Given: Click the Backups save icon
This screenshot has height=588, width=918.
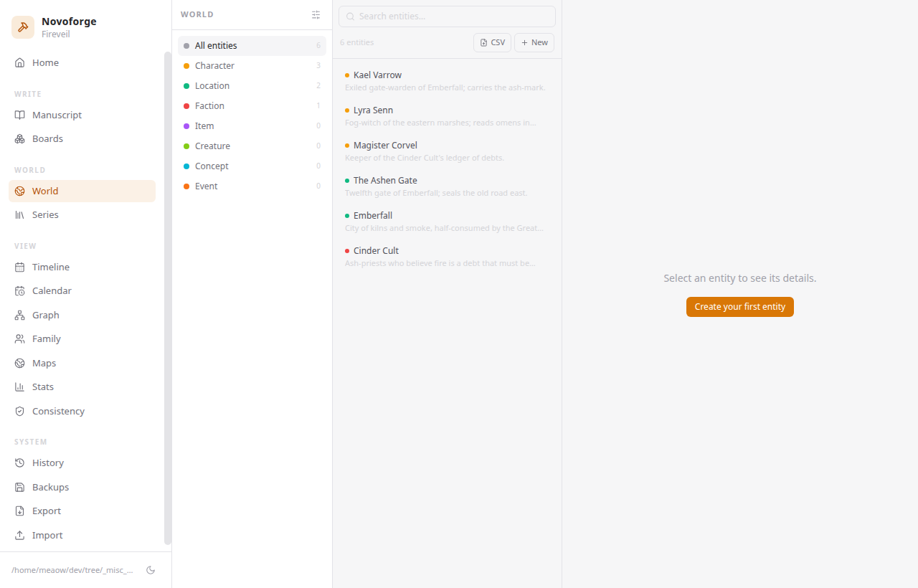Looking at the screenshot, I should (19, 488).
